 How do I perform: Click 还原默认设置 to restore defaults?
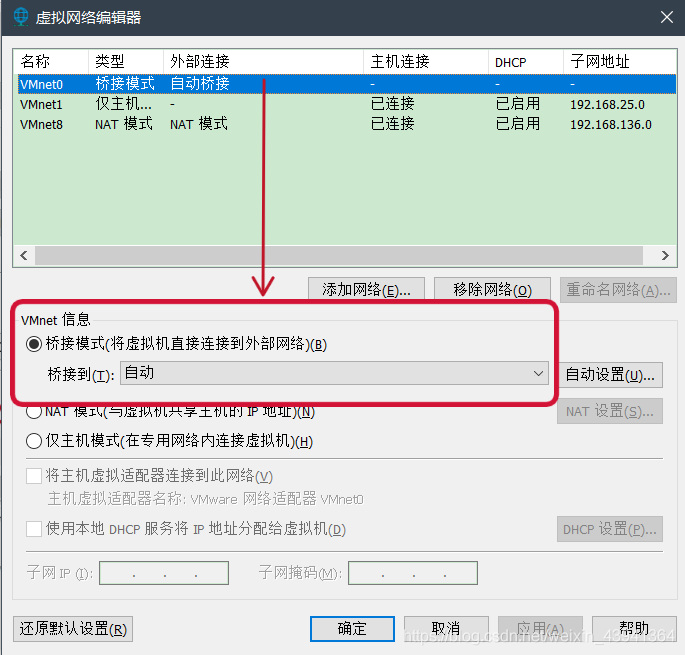(x=73, y=629)
